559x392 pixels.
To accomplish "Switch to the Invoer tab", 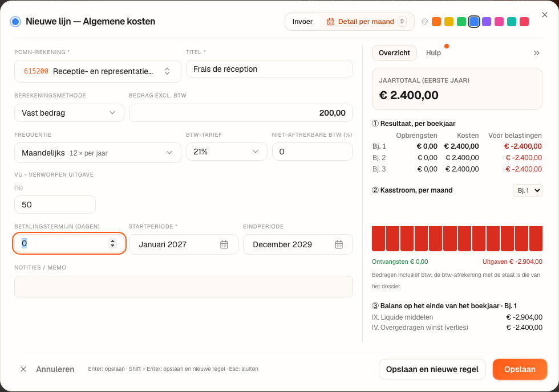I will click(302, 22).
